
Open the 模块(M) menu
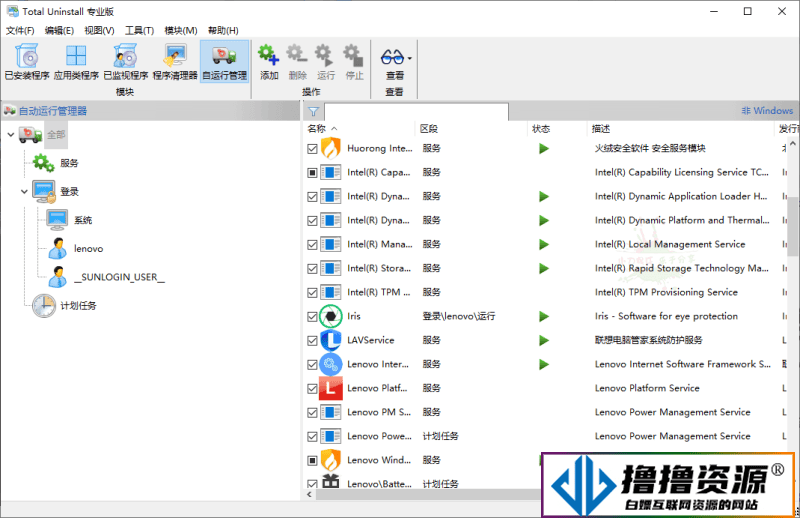tap(181, 31)
